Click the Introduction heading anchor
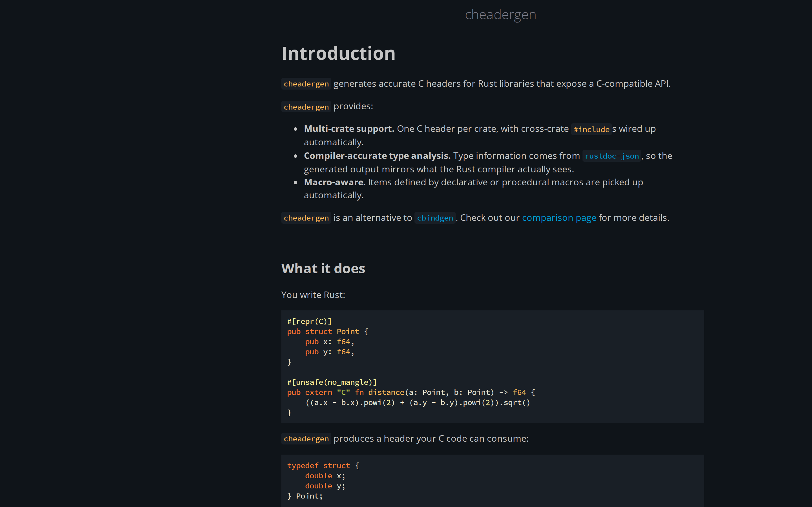The image size is (812, 507). [x=339, y=53]
